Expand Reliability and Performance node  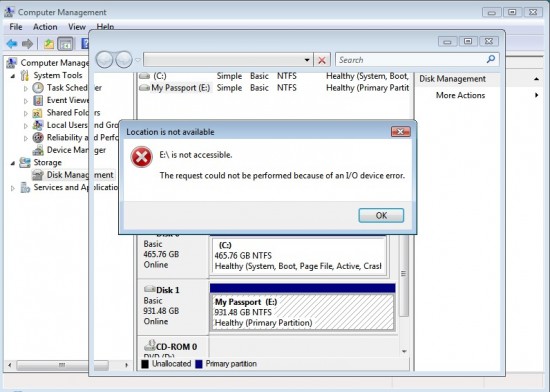25,138
